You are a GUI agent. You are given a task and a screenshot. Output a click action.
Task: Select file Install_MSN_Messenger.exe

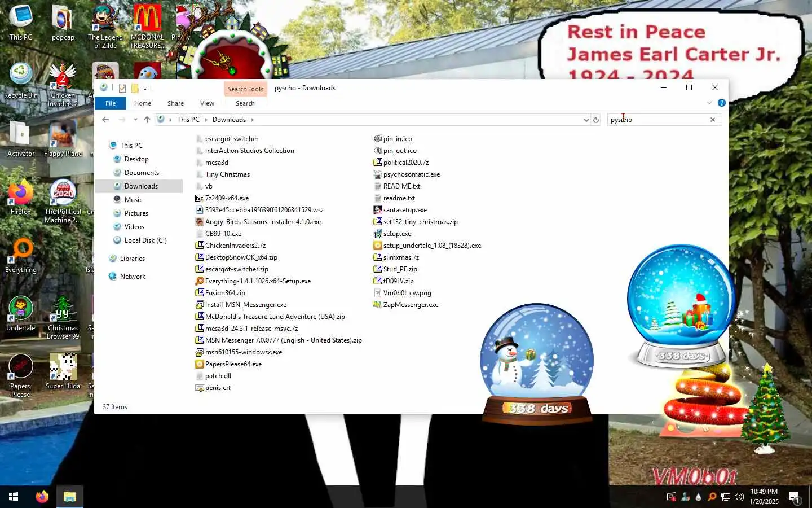pos(241,305)
